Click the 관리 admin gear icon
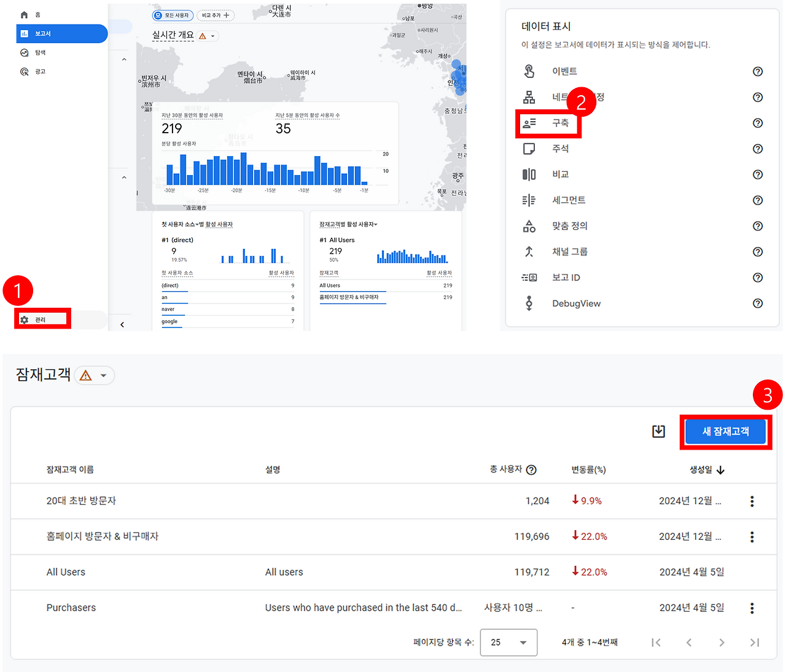Image resolution: width=786 pixels, height=672 pixels. [x=25, y=320]
